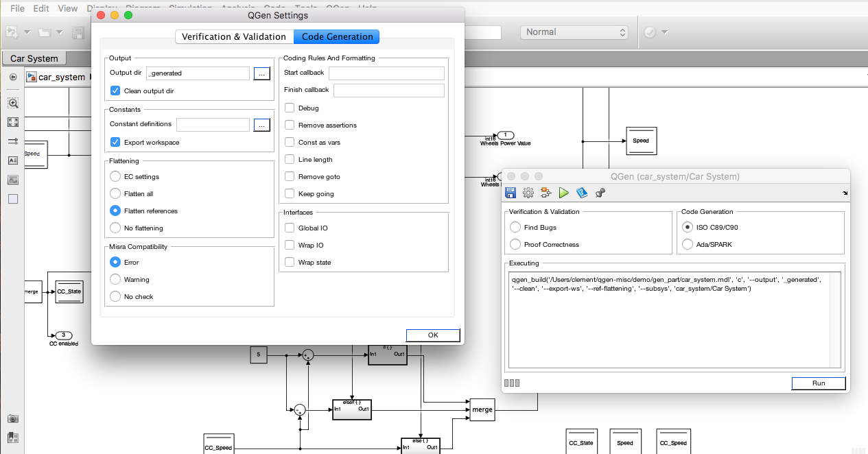Click the sample time arrows icon in palette
The height and width of the screenshot is (454, 868).
[x=13, y=141]
